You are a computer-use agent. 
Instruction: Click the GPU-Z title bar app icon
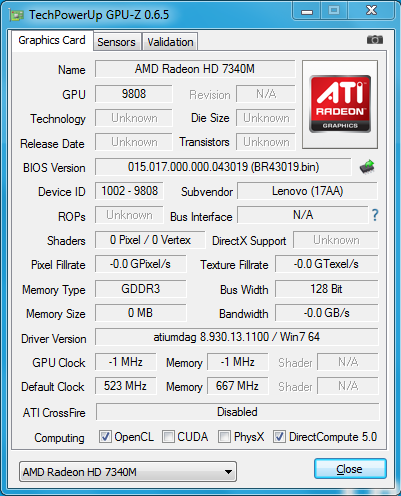(17, 15)
